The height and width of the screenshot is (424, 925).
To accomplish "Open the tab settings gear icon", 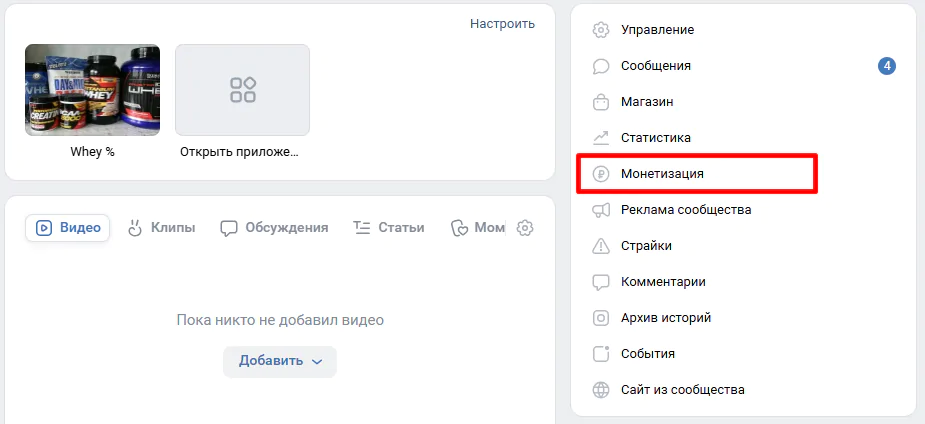I will [525, 228].
